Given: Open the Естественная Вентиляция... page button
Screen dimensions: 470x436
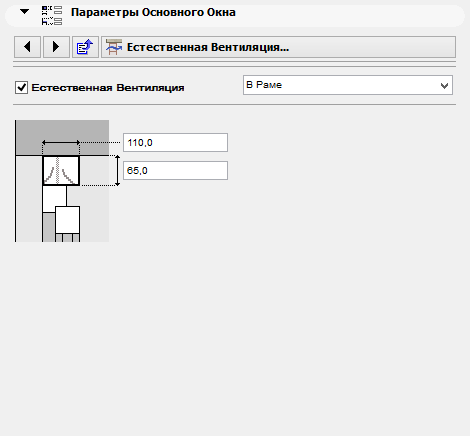Looking at the screenshot, I should [278, 47].
